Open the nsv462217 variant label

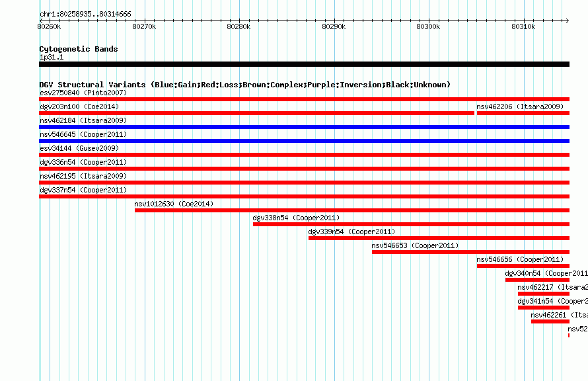pyautogui.click(x=553, y=287)
